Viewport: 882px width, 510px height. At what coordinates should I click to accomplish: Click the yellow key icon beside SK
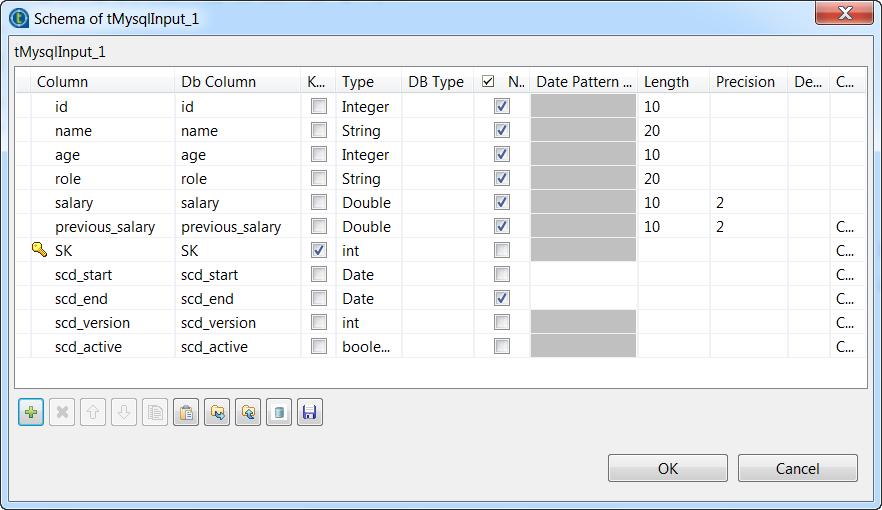(40, 250)
